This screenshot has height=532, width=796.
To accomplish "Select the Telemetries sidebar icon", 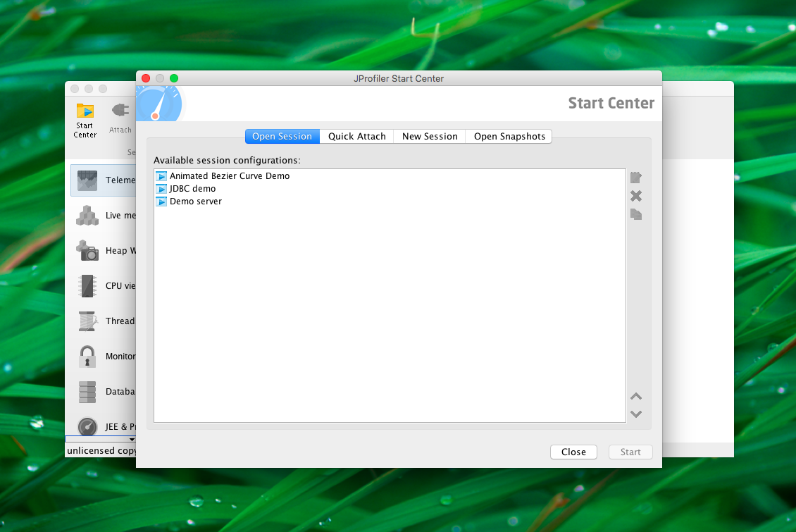I will [87, 180].
